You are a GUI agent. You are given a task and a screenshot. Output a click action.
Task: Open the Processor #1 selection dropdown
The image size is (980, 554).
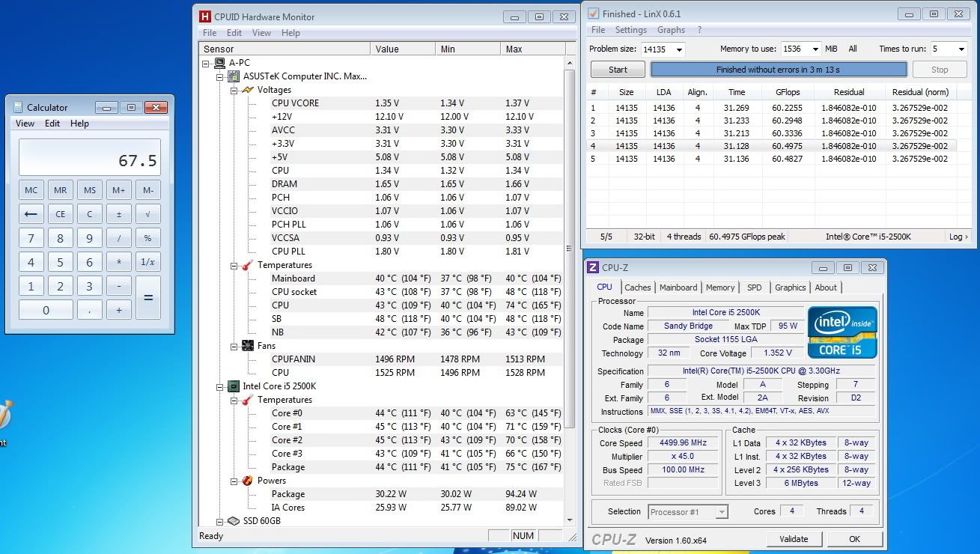coord(722,512)
